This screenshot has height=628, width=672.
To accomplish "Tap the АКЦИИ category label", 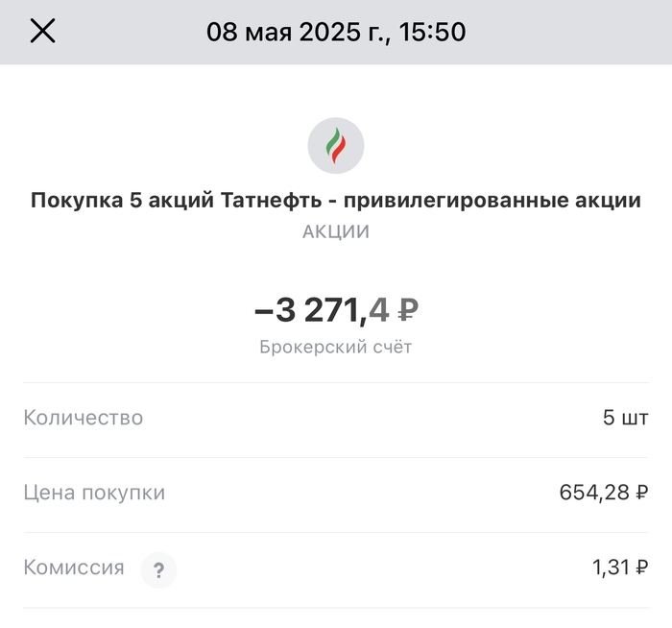I will pos(336,231).
